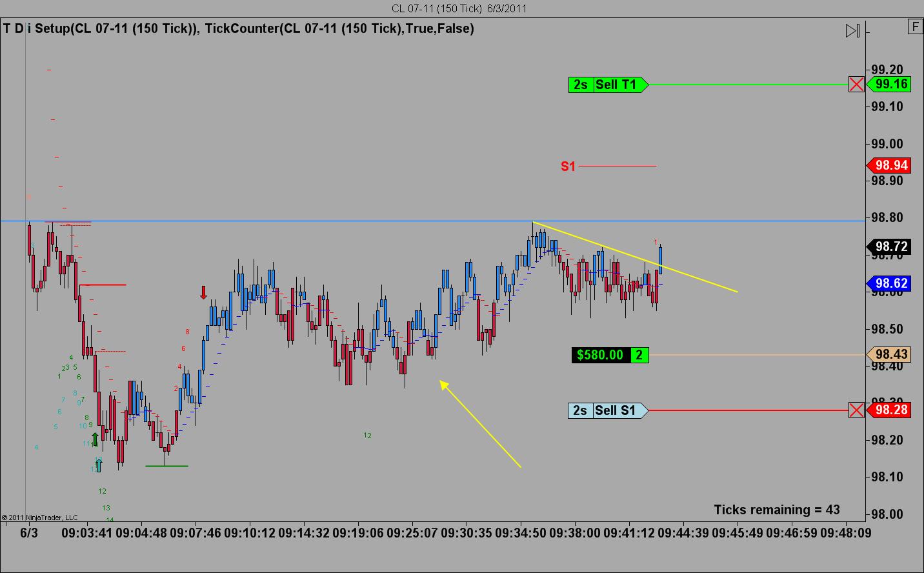Select the TickCounter indicator label
This screenshot has height=573, width=924.
[340, 28]
